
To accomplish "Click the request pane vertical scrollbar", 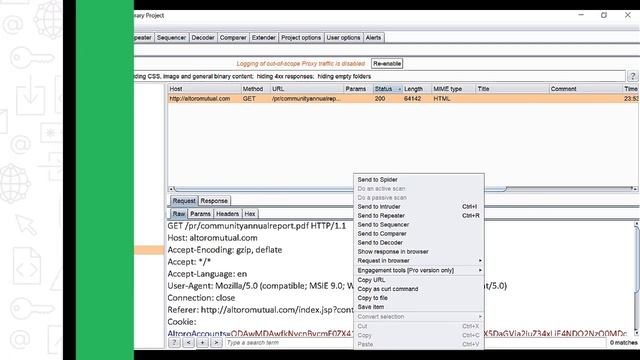I will (637, 261).
